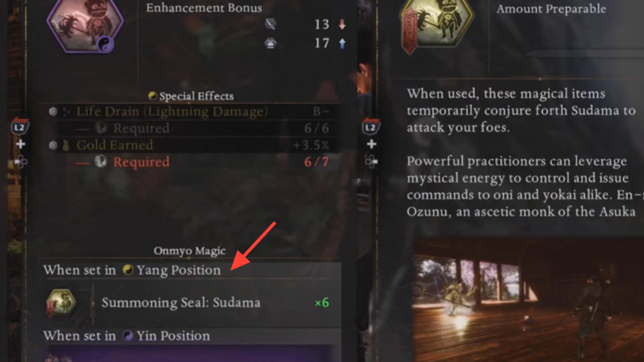Click the attack stat icon beside 13
Viewport: 644px width, 362px height.
tap(270, 24)
